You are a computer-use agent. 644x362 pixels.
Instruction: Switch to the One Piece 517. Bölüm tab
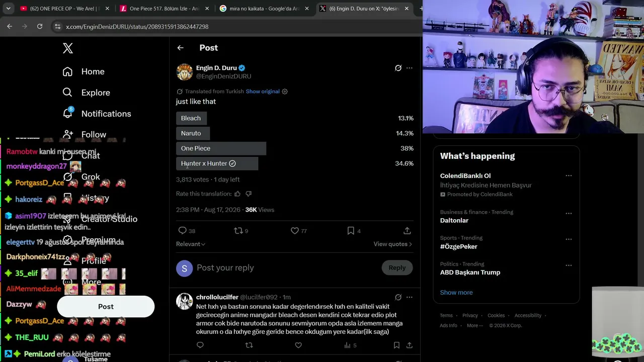click(164, 9)
